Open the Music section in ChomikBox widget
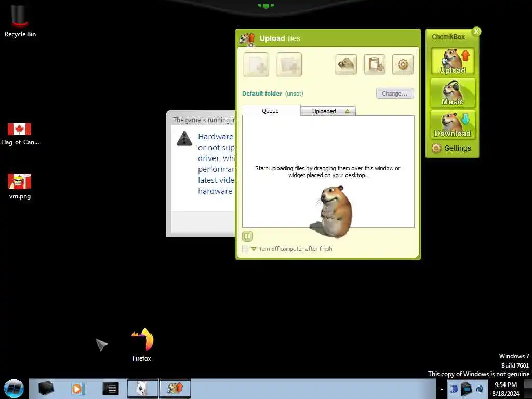Screen dimensions: 532x399 pos(453,92)
